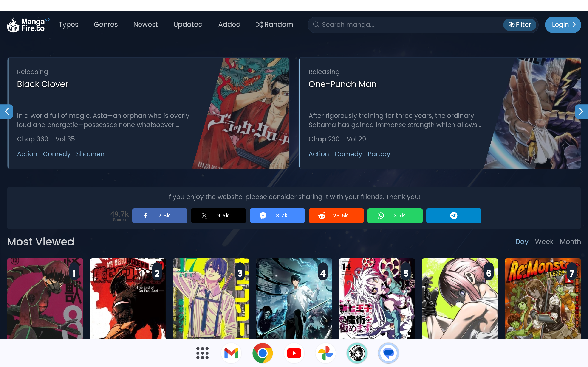This screenshot has width=588, height=367.
Task: Share via the WhatsApp button
Action: [x=395, y=216]
